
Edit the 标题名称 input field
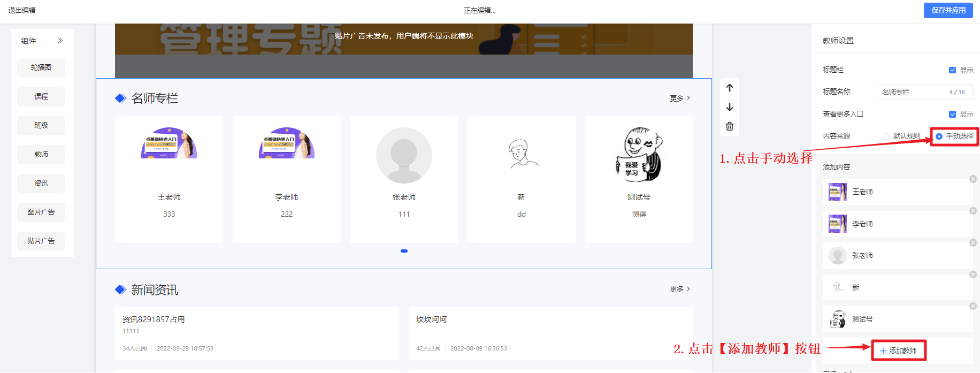(924, 92)
